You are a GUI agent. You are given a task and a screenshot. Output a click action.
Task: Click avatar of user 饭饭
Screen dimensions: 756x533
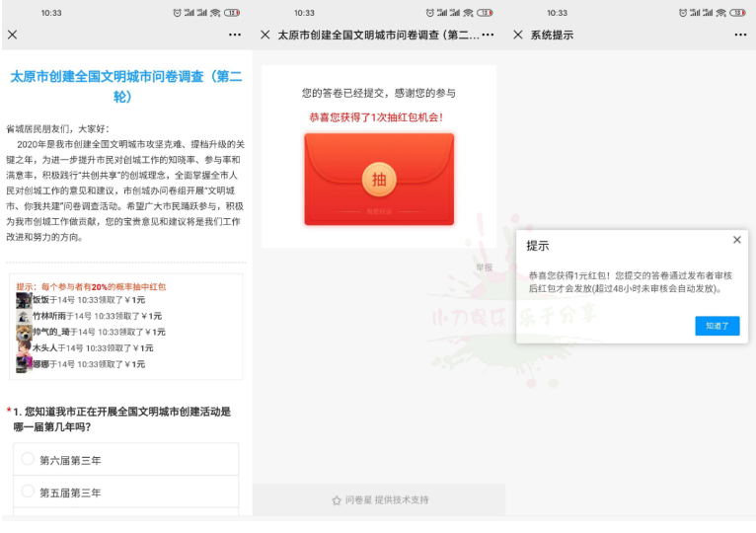pyautogui.click(x=24, y=300)
